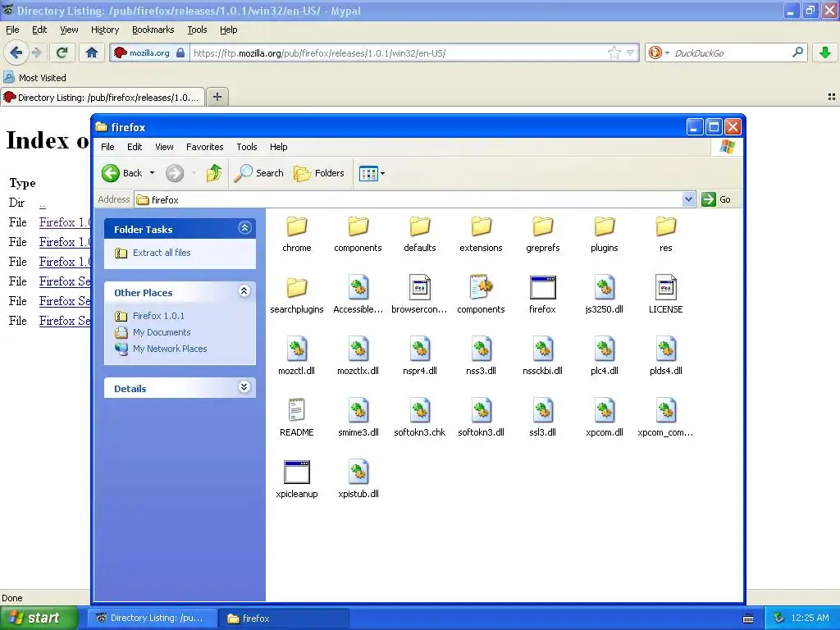
Task: Open Mypal Help menu
Action: point(228,30)
